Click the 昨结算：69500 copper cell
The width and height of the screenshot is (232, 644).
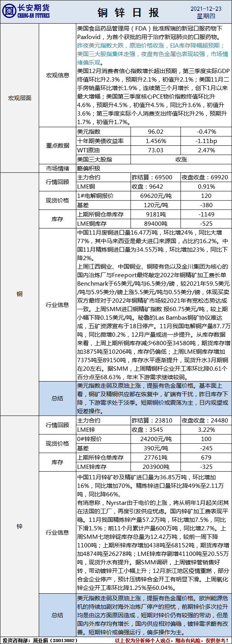(x=156, y=177)
